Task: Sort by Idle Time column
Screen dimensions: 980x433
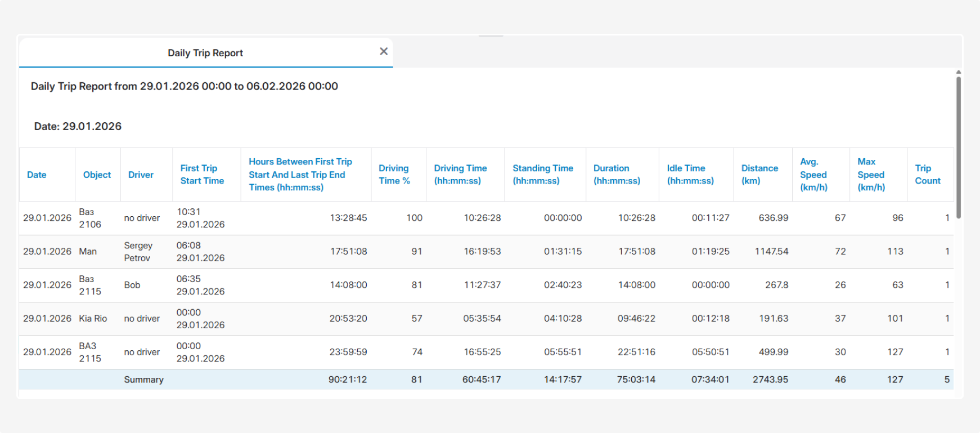Action: pos(690,175)
